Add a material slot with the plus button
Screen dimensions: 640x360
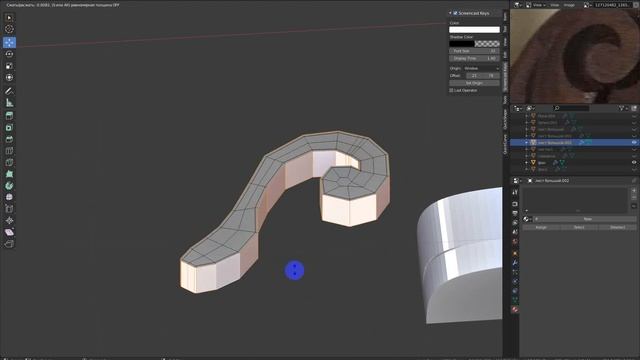click(634, 191)
